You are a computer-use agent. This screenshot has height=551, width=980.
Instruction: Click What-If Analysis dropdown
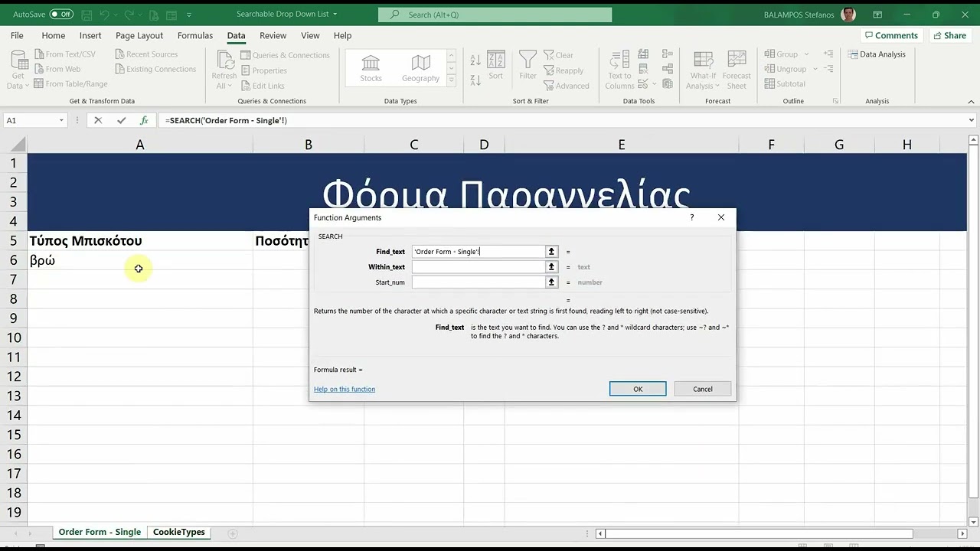point(703,70)
